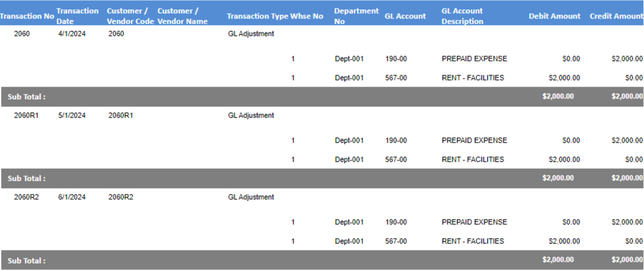Select the Credit Amount column header
This screenshot has width=644, height=270.
pos(616,16)
